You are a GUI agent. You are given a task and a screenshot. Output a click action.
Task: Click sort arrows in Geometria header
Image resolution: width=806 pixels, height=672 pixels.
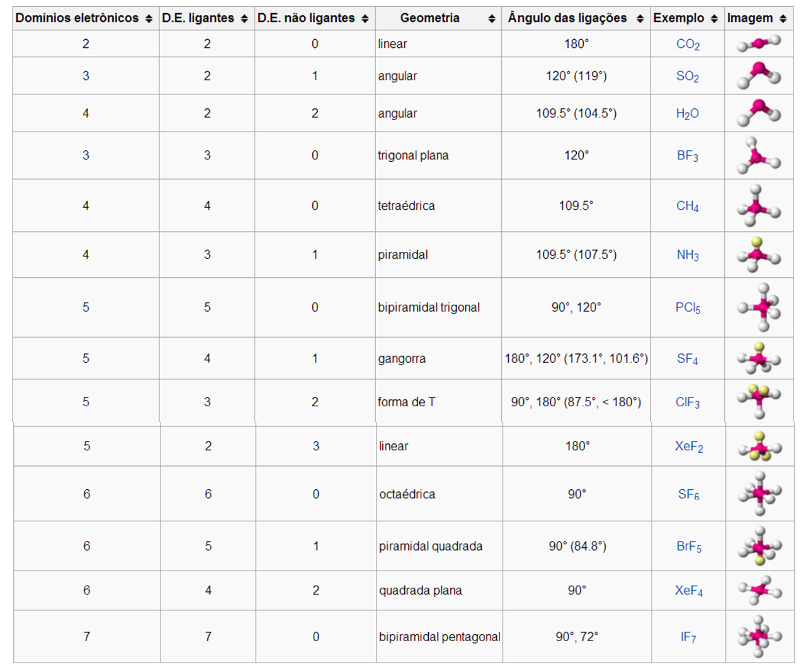492,19
